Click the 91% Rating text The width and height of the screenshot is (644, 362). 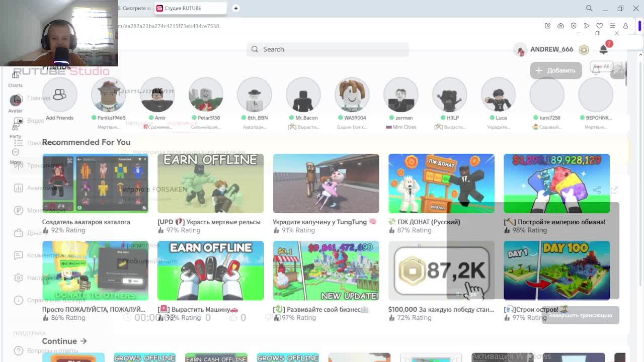[x=298, y=230]
